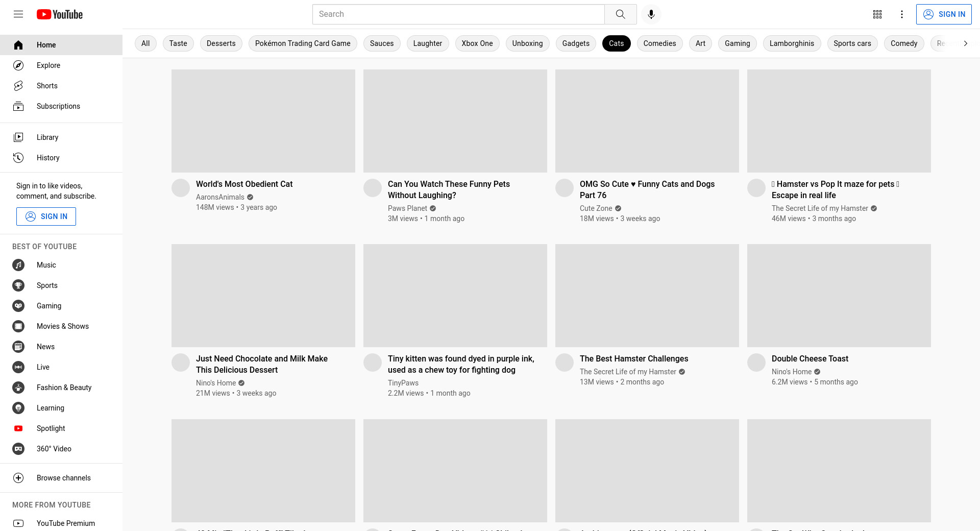Viewport: 980px width, 531px height.
Task: Click the Home sidebar icon
Action: click(x=18, y=45)
